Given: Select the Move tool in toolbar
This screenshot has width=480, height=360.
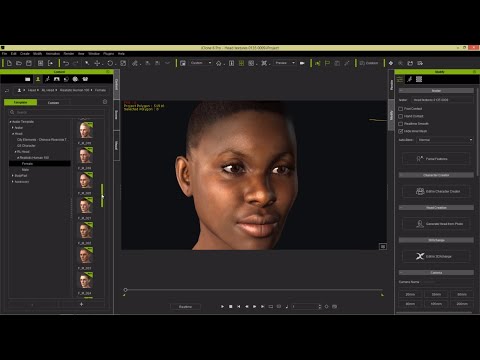Looking at the screenshot, I should tap(97, 63).
